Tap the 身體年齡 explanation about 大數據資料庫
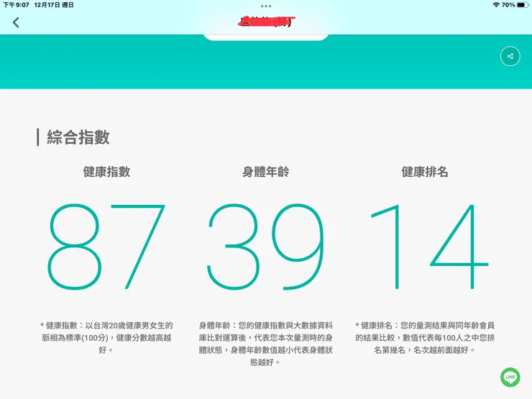The width and height of the screenshot is (532, 399). [266, 344]
